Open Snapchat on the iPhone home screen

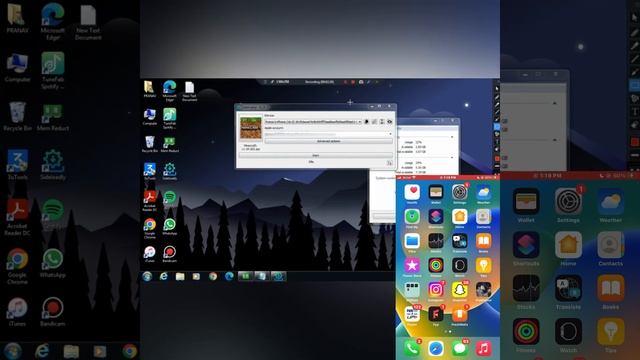pos(460,290)
